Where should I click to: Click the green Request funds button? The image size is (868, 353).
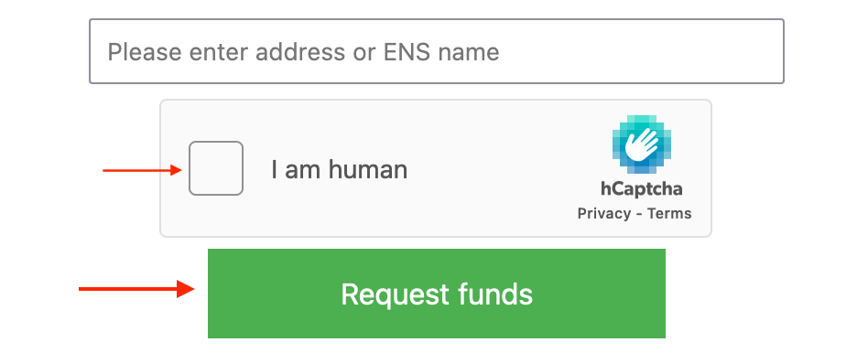436,294
